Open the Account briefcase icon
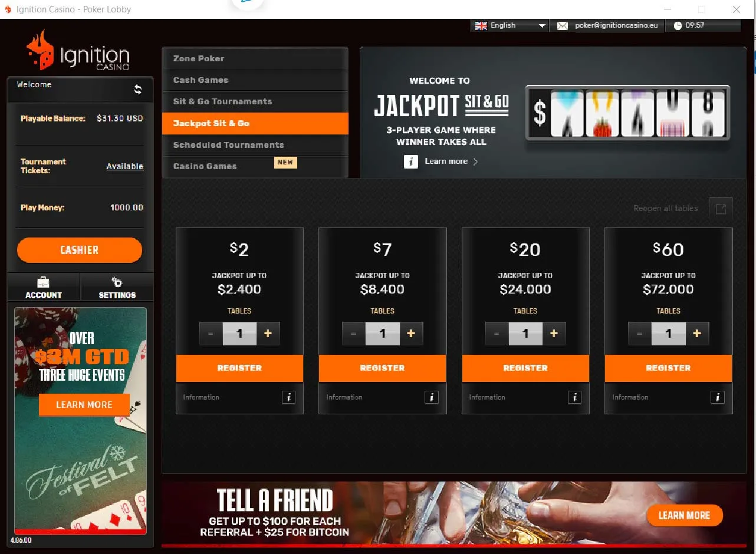This screenshot has height=554, width=756. 43,282
